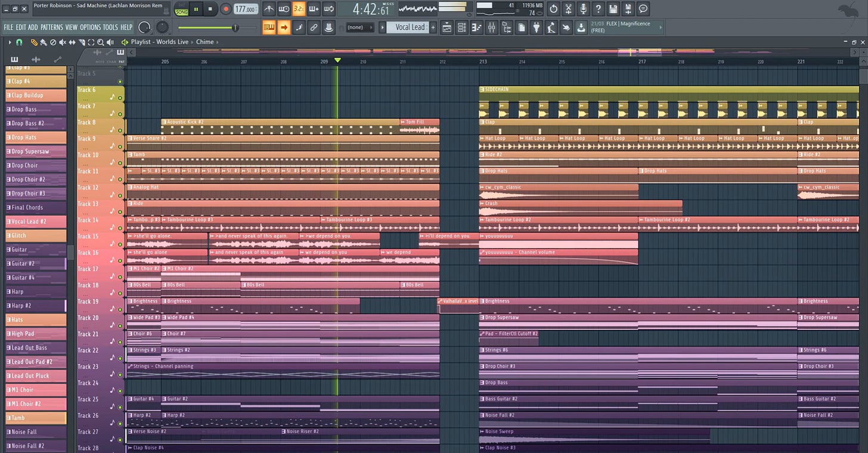The width and height of the screenshot is (868, 453).
Task: Click the Save new version icon
Action: pos(628,9)
